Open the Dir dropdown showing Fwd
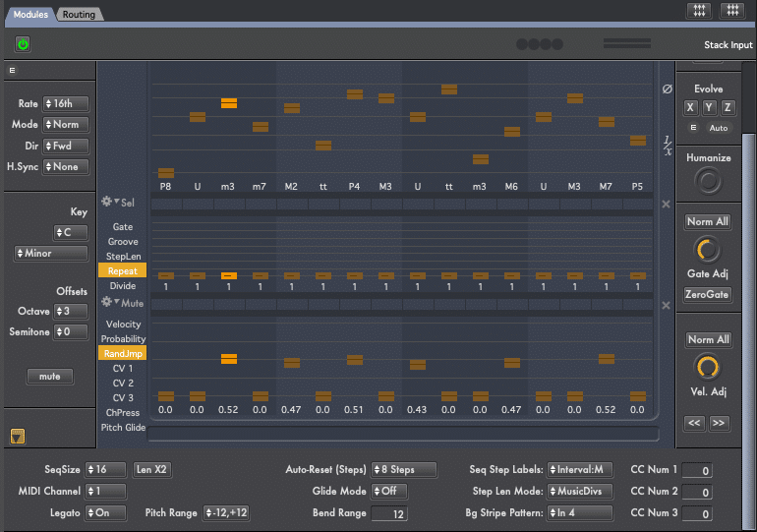 coord(66,146)
